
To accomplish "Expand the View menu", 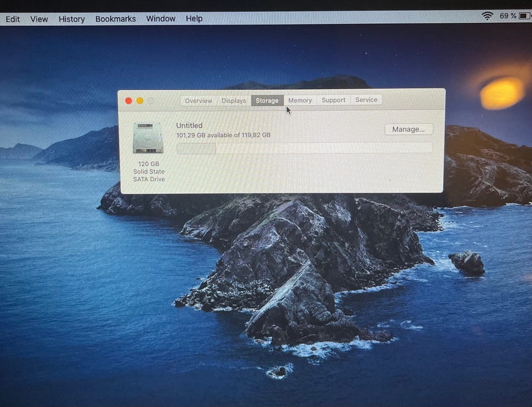I will coord(39,19).
